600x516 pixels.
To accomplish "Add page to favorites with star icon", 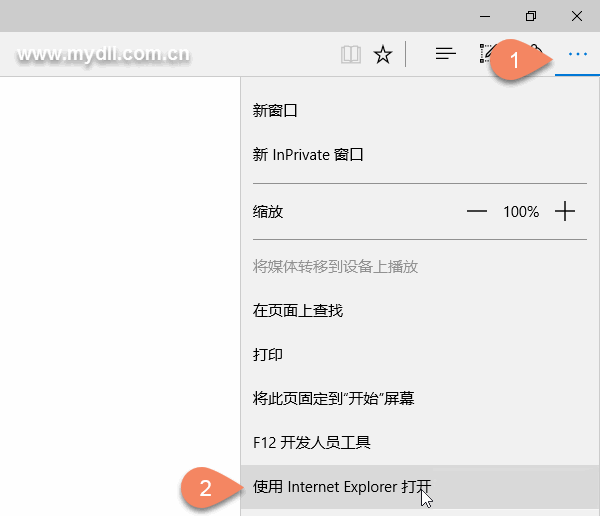I will click(383, 54).
